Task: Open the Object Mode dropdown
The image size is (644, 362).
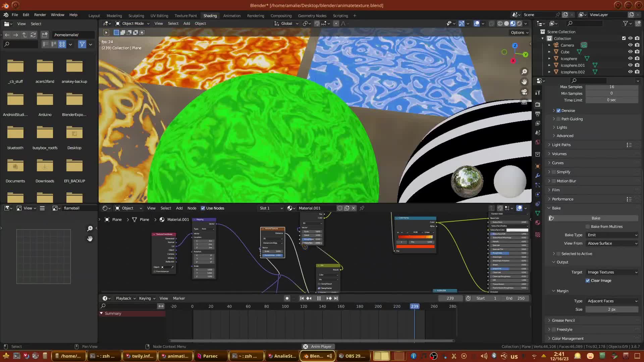Action: [x=132, y=23]
